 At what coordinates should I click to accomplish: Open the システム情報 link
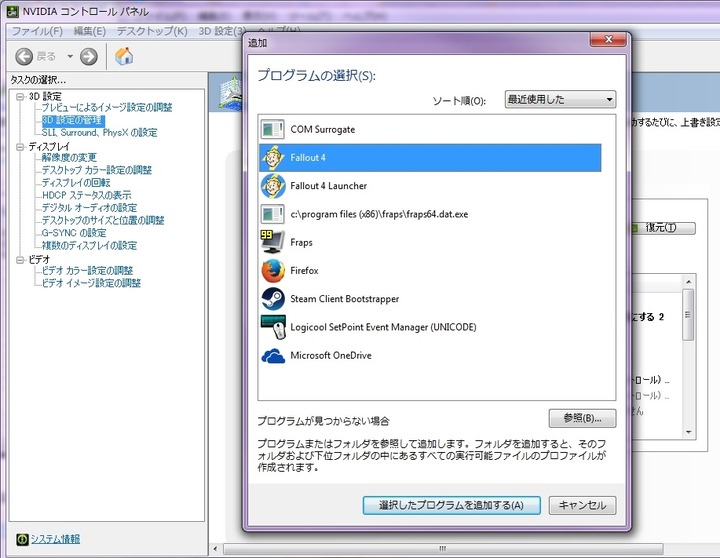pos(55,539)
